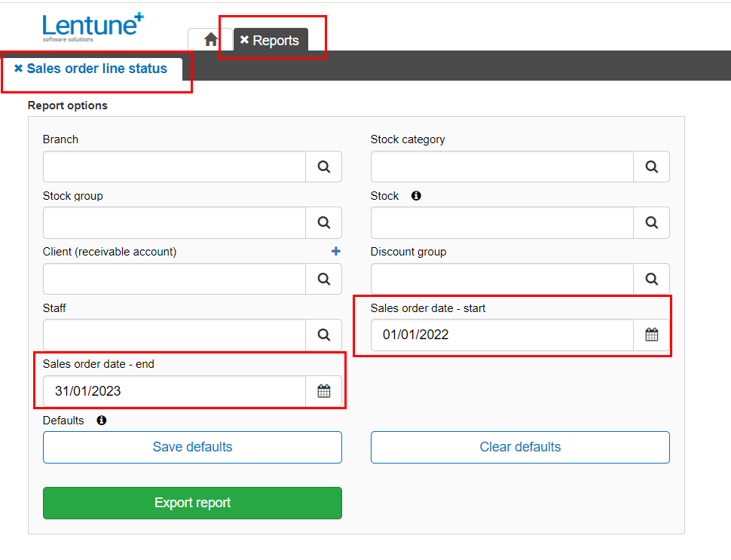The image size is (731, 560).
Task: Search Client receivable account magnifier icon
Action: (x=323, y=279)
